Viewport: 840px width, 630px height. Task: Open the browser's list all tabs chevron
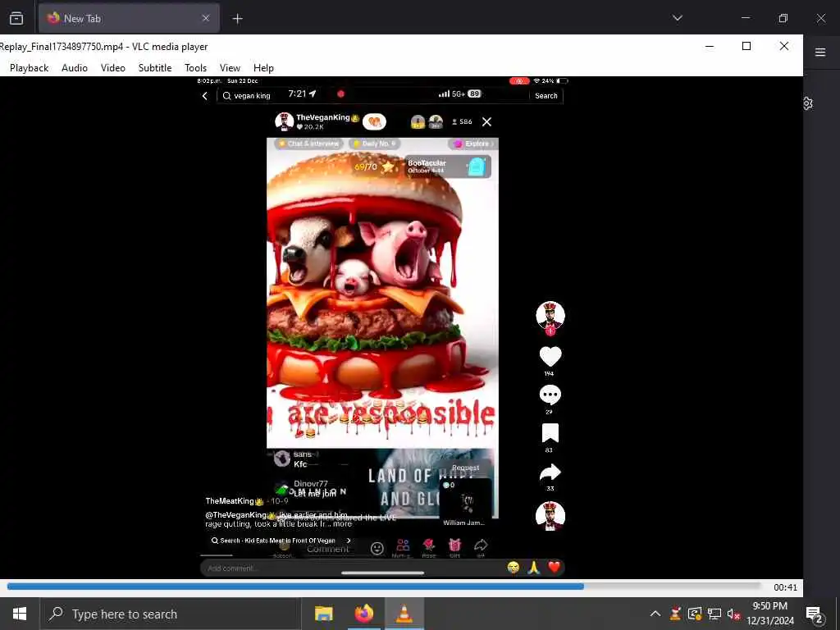[x=677, y=18]
